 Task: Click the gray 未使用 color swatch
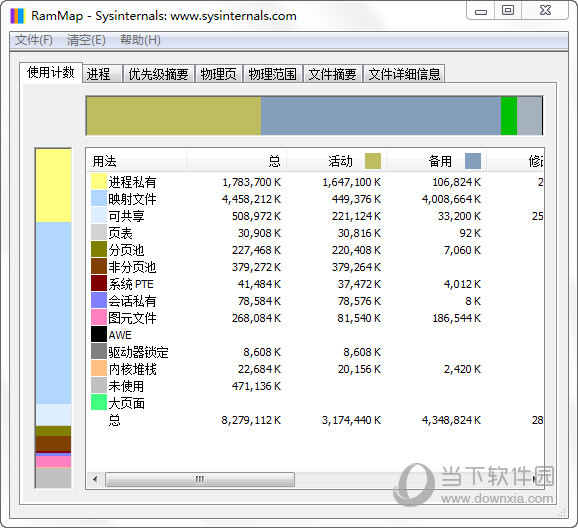point(99,385)
